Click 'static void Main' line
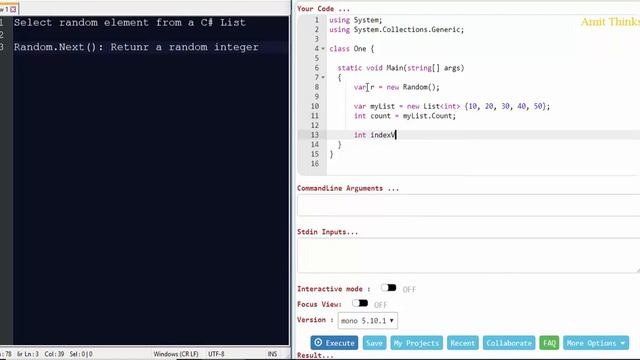640x360 pixels. (x=401, y=68)
